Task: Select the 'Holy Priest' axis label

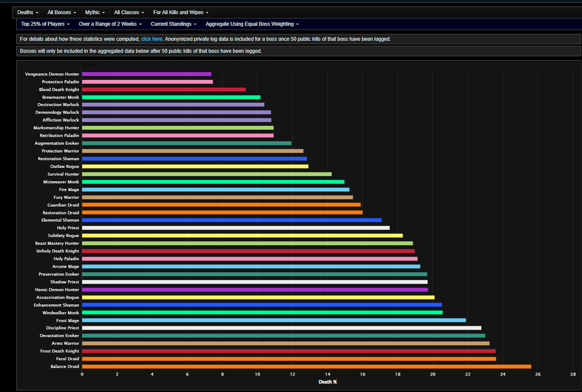Action: click(x=68, y=228)
